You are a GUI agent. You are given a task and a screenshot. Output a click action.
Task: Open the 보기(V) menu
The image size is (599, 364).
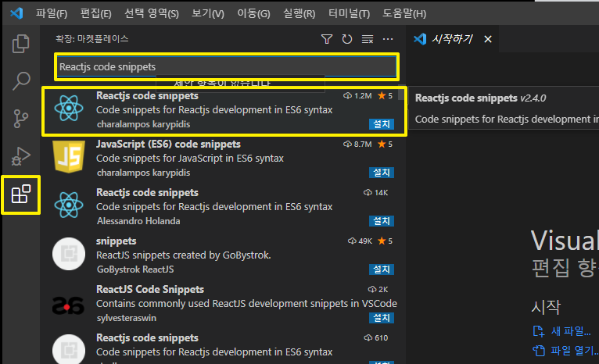pyautogui.click(x=208, y=14)
